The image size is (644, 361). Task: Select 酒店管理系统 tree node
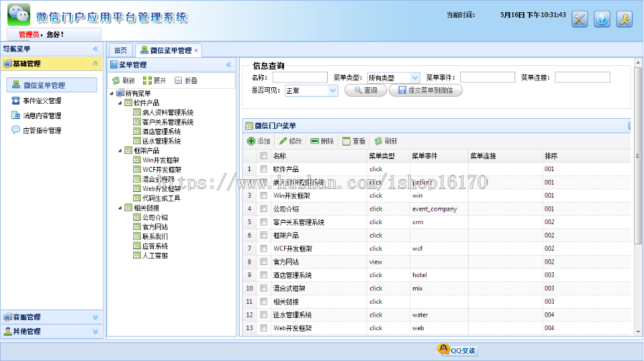(x=162, y=131)
